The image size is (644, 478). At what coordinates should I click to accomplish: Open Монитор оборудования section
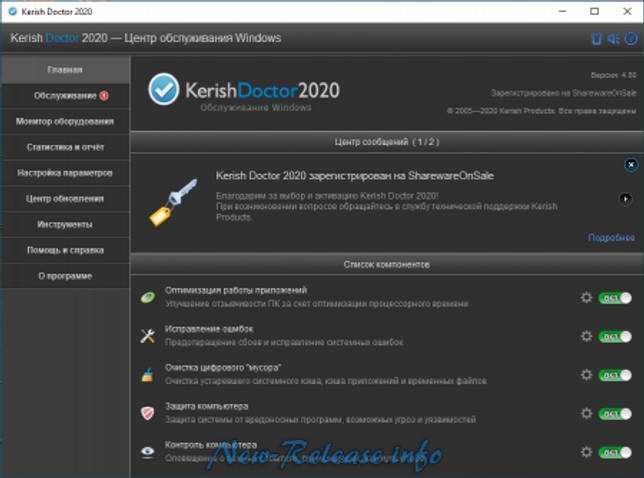tap(65, 122)
